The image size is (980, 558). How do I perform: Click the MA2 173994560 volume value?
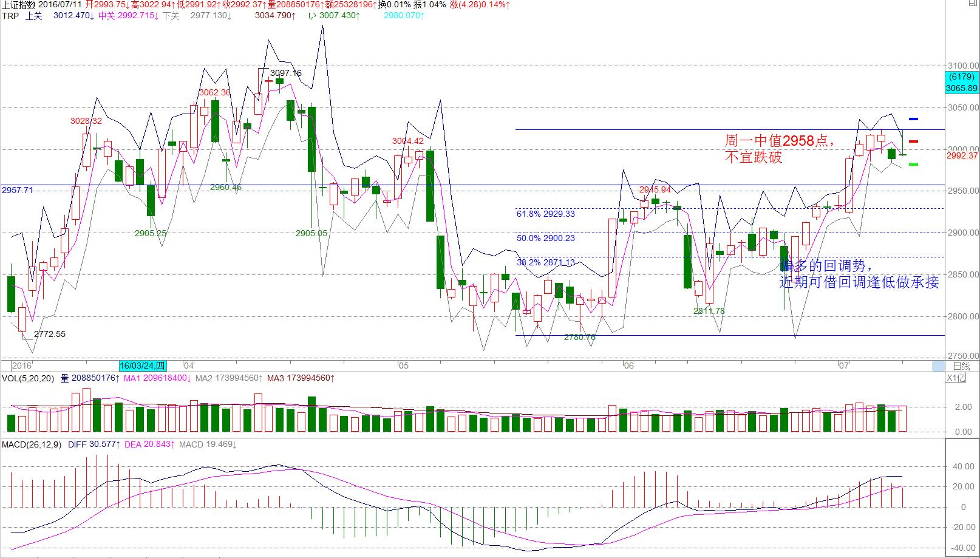tap(229, 378)
